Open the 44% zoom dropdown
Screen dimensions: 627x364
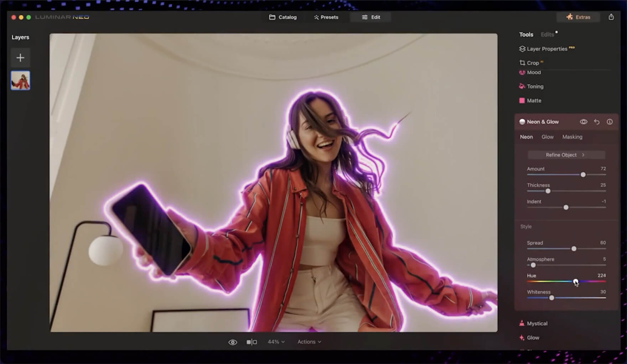coord(276,342)
